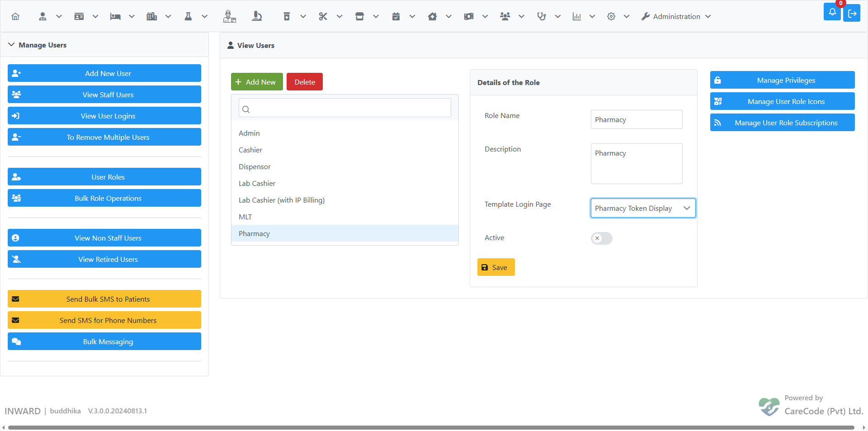Screen dimensions: 868x431
Task: Click the Manage Privileges unlock icon
Action: point(717,80)
